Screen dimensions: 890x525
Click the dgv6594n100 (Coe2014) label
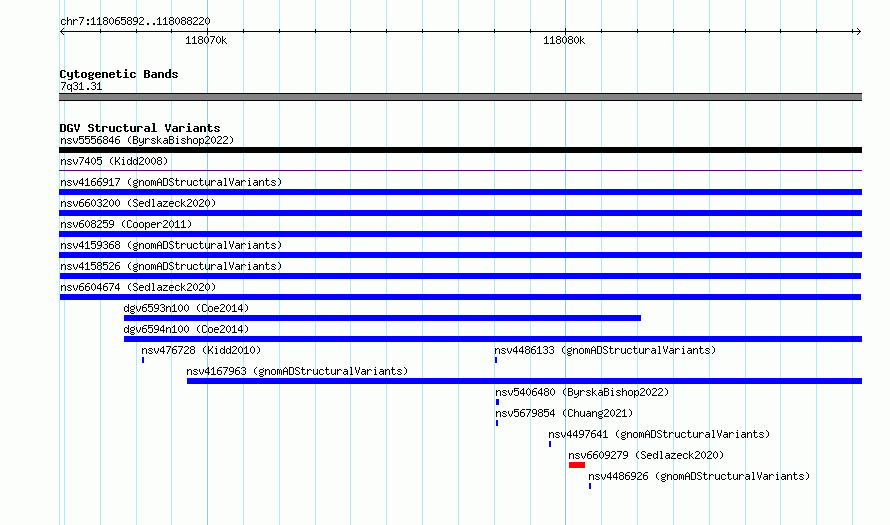pyautogui.click(x=186, y=329)
